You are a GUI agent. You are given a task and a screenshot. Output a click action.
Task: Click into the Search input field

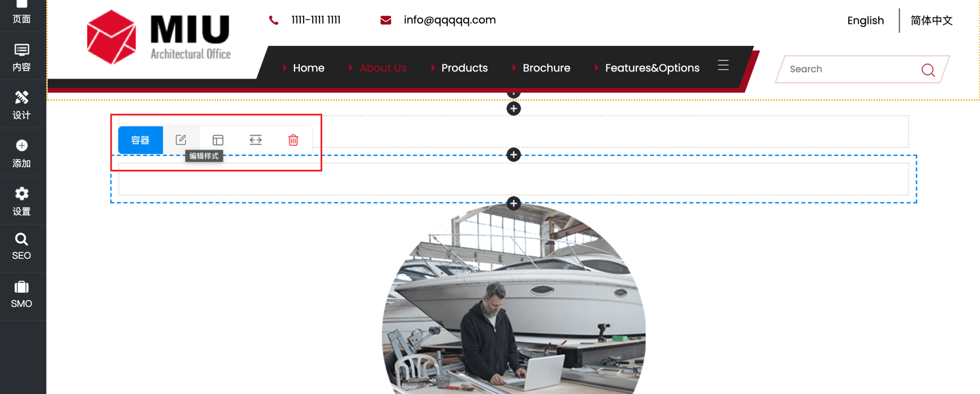point(849,69)
